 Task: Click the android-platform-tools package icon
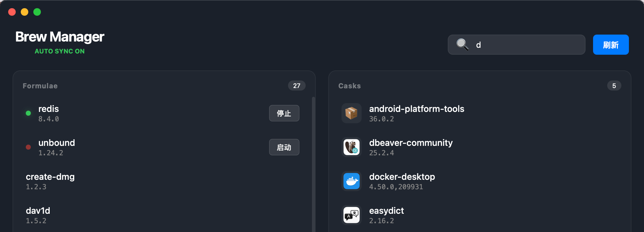click(351, 113)
